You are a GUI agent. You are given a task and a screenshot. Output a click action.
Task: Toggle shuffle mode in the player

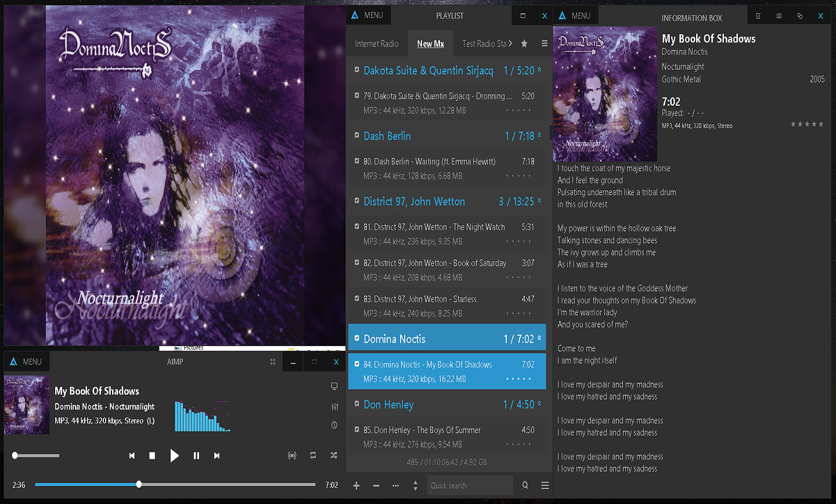tap(334, 455)
